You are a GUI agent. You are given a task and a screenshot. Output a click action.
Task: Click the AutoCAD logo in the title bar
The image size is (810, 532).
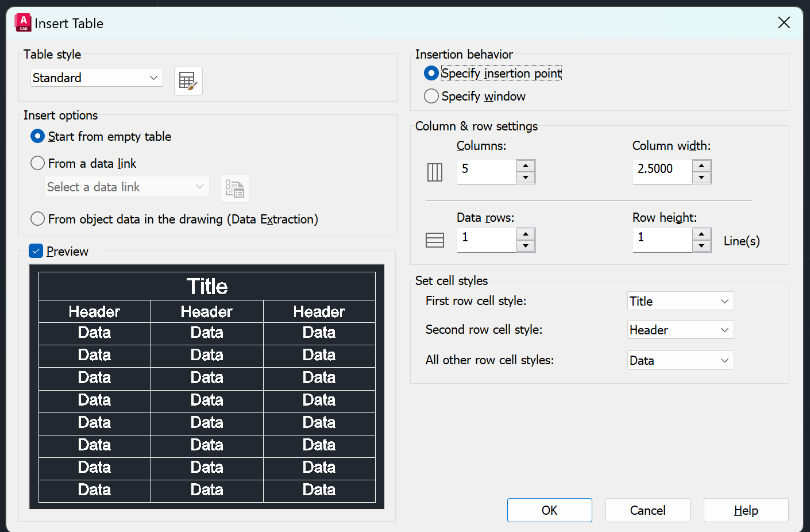tap(22, 22)
